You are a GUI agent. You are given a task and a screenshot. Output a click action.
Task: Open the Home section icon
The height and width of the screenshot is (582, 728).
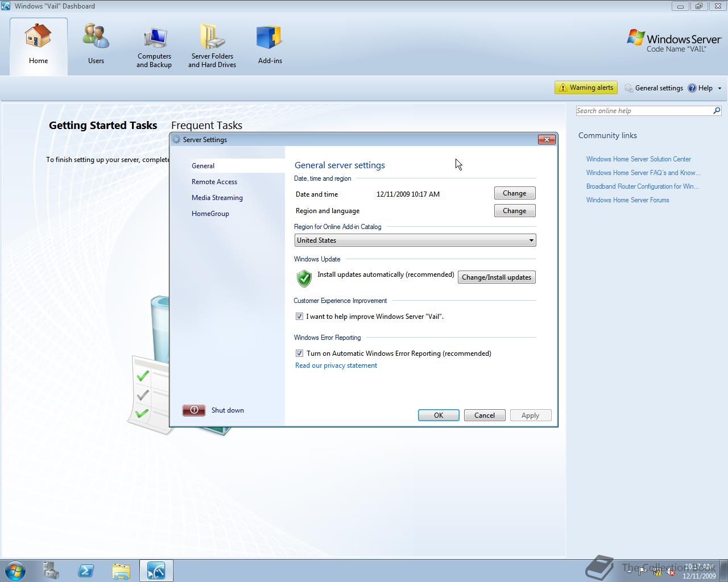click(38, 36)
